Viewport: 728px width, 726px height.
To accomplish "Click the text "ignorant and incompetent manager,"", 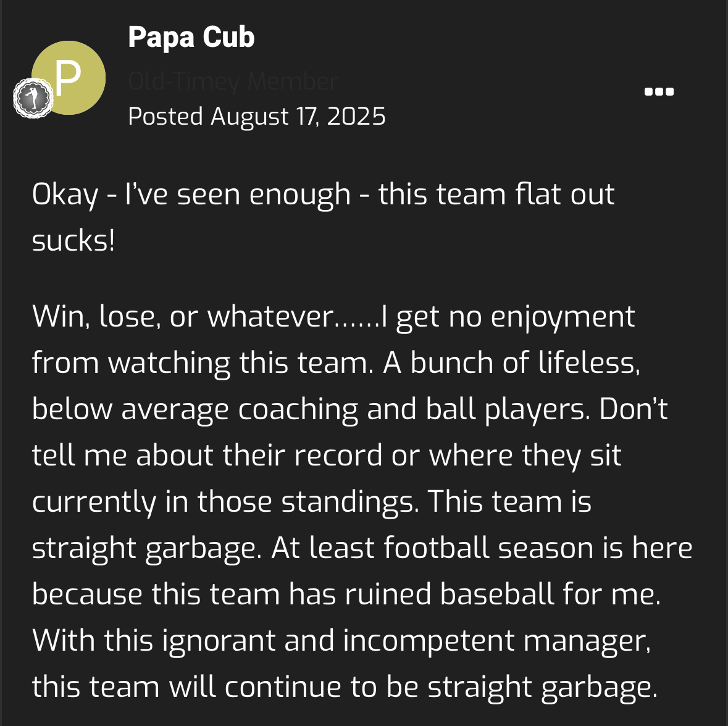I will tap(406, 640).
